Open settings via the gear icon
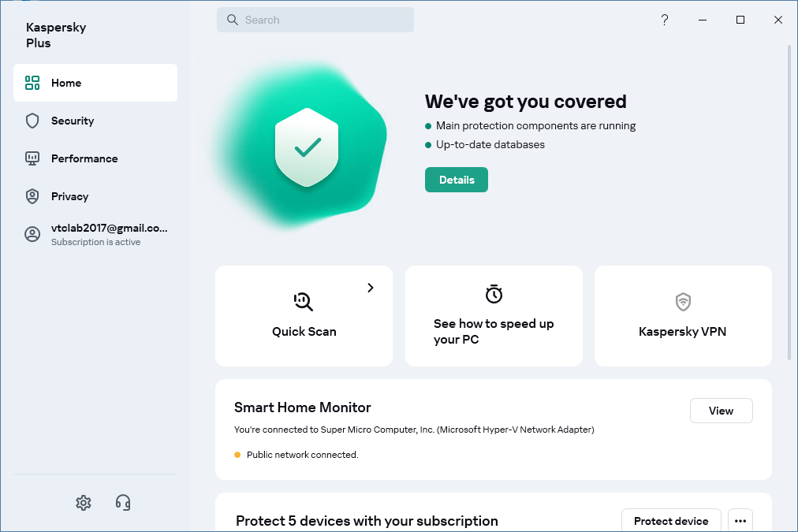Screen dimensions: 798x532 (84, 503)
